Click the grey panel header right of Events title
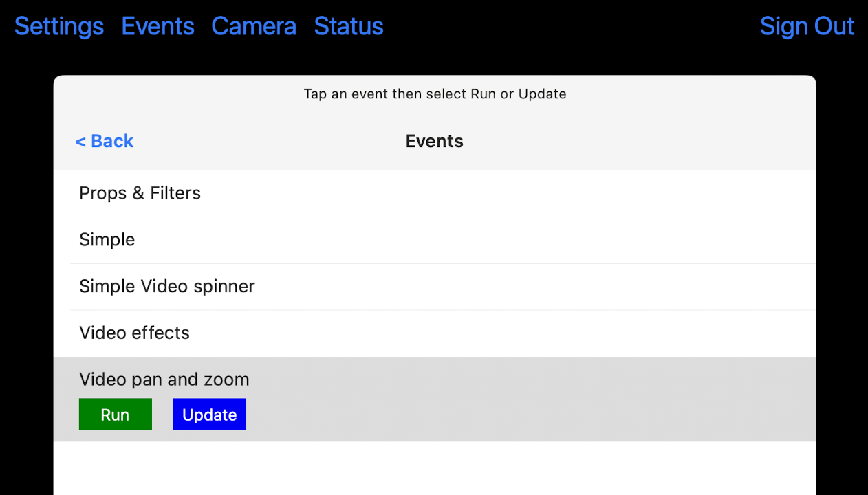The image size is (868, 495). (x=640, y=141)
